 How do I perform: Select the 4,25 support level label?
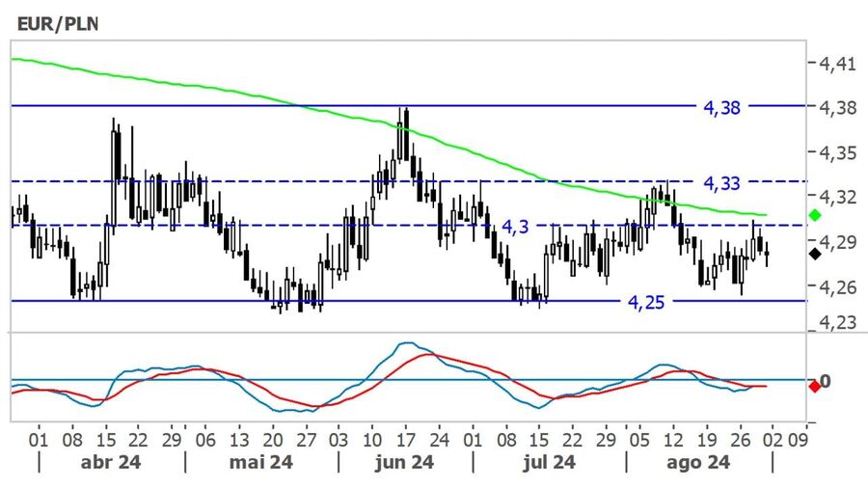click(646, 302)
